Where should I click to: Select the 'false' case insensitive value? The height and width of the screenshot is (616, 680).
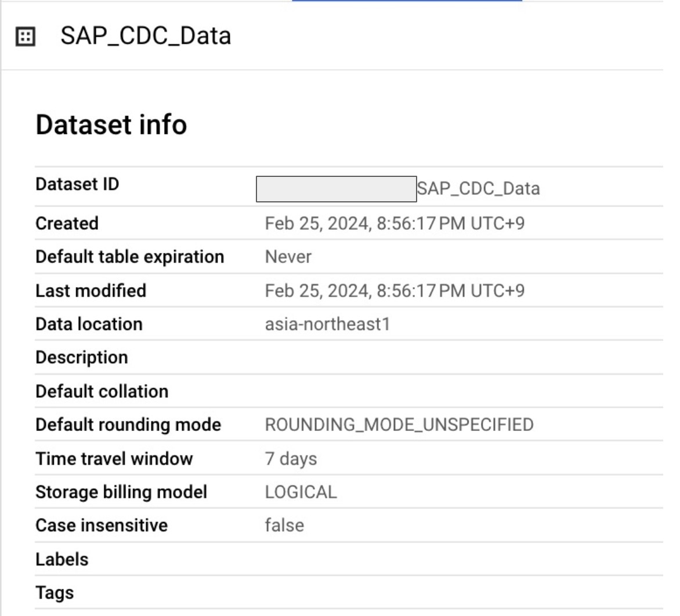click(284, 526)
